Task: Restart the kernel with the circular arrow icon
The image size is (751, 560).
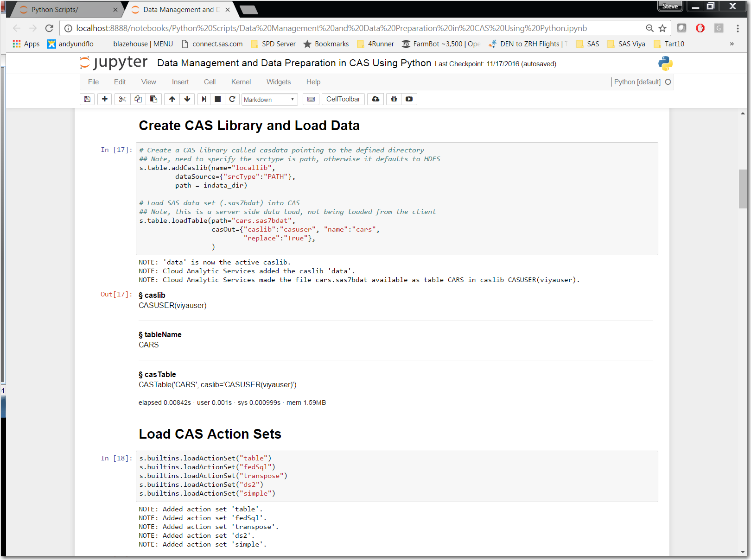Action: click(232, 99)
